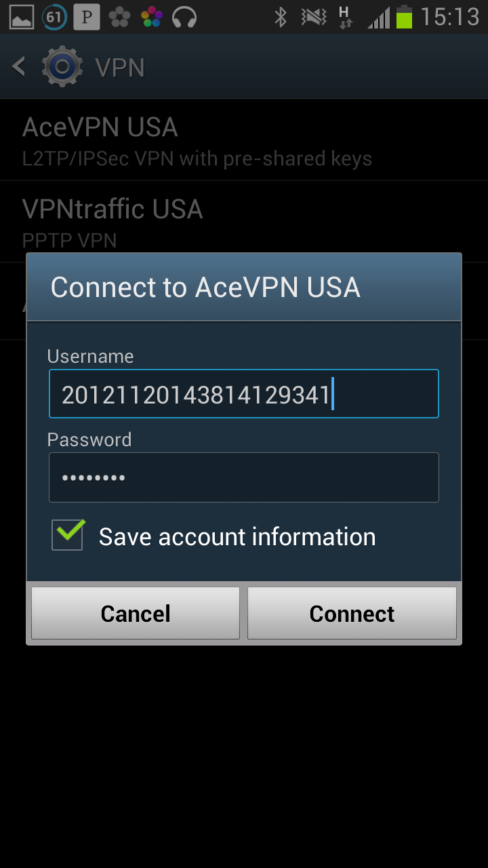
Task: Tap the gray flower notification icon
Action: pos(119,17)
